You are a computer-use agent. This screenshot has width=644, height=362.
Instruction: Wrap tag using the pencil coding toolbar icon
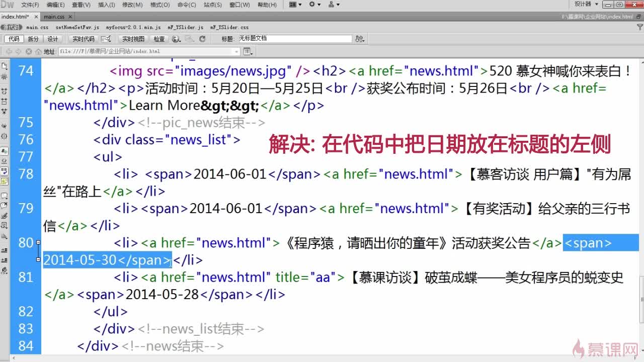pos(4,215)
